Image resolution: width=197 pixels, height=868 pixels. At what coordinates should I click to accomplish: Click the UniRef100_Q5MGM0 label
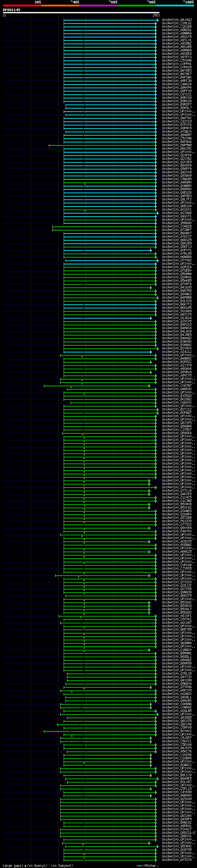coord(177,223)
